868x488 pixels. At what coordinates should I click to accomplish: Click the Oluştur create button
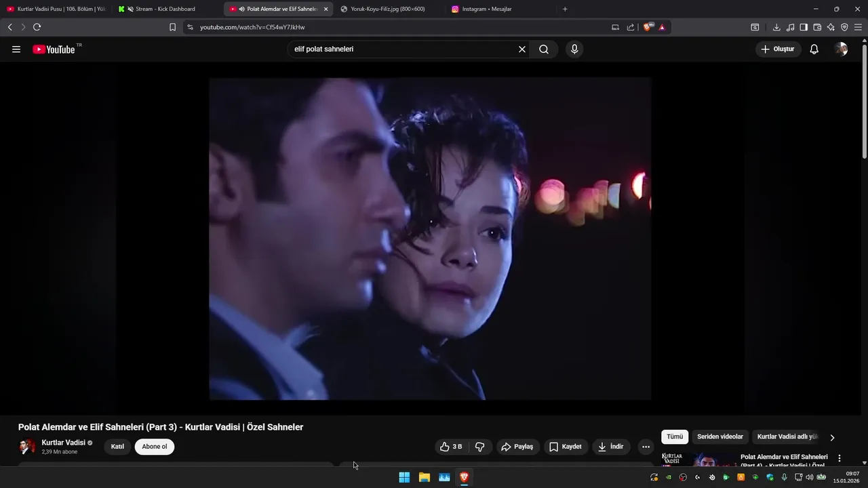click(778, 49)
